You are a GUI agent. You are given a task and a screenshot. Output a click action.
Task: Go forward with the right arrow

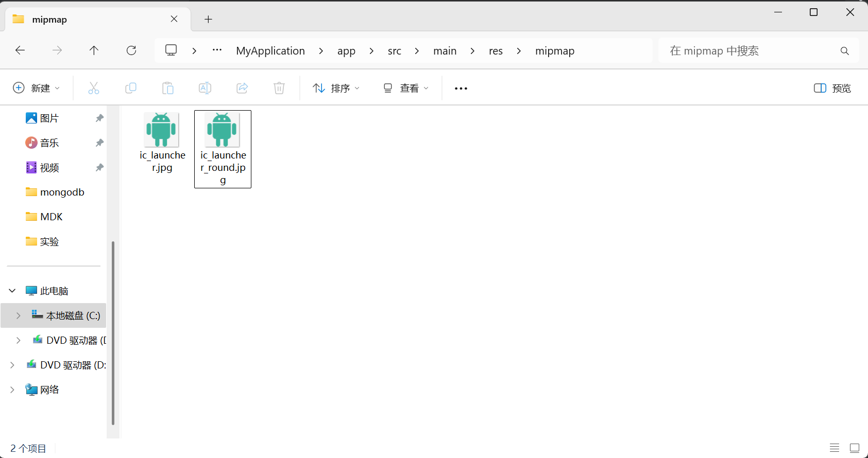pyautogui.click(x=57, y=50)
